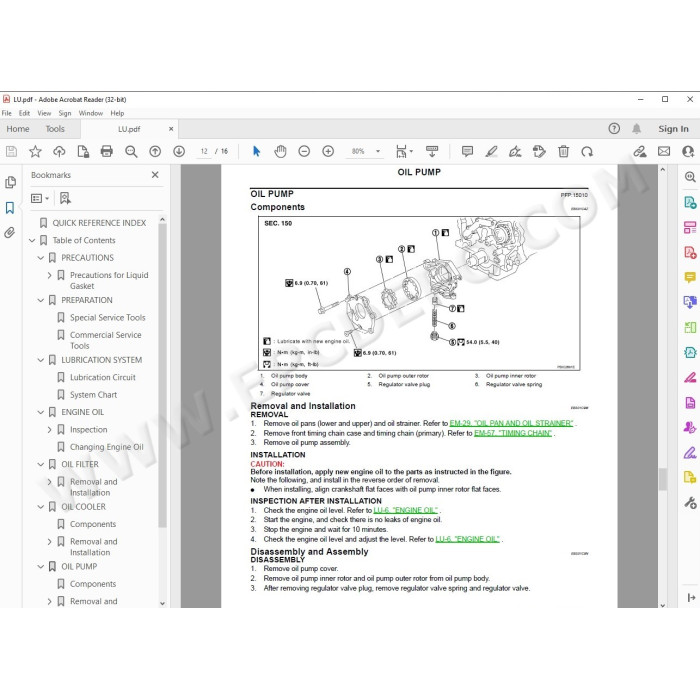The height and width of the screenshot is (700, 700).
Task: Open the Help question mark icon
Action: (614, 129)
